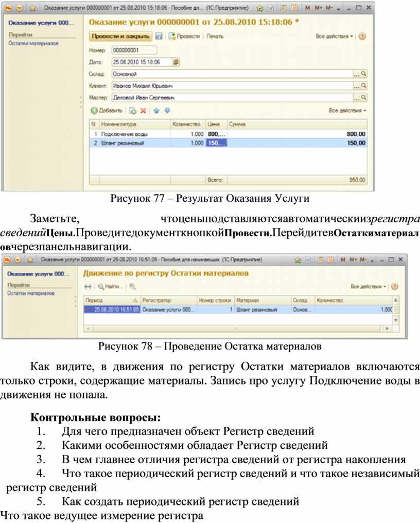Screen dimensions: 420x523
Task: Click the Сумма column header
Action: (297, 124)
